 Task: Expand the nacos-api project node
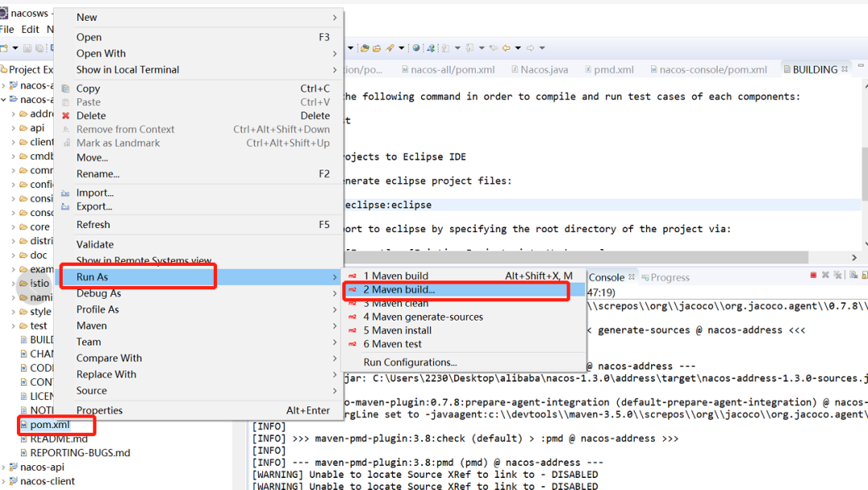[3, 468]
